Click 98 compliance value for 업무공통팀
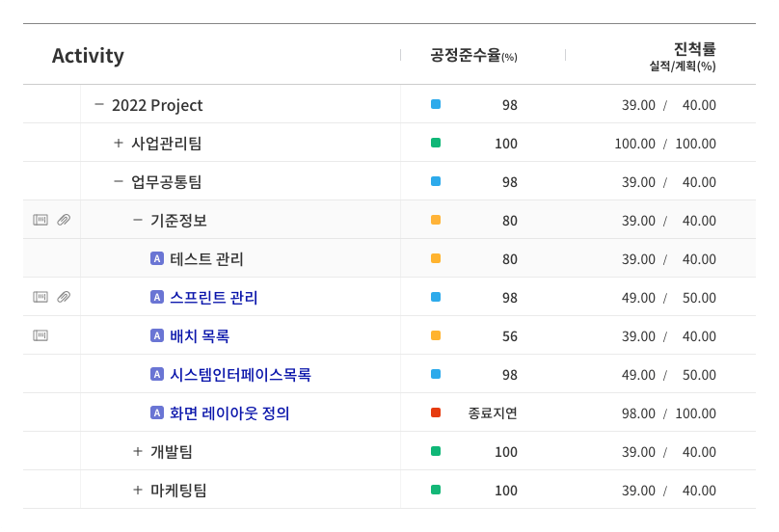 (510, 182)
